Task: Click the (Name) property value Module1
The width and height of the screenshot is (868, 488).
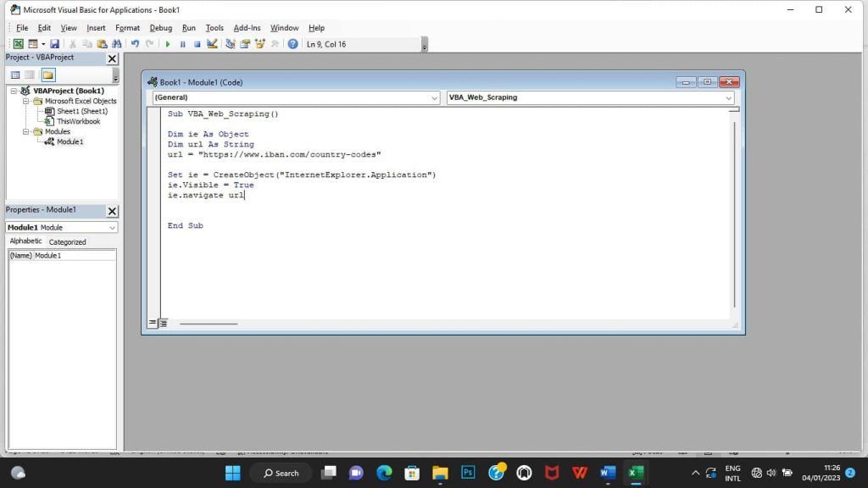Action: [75, 256]
